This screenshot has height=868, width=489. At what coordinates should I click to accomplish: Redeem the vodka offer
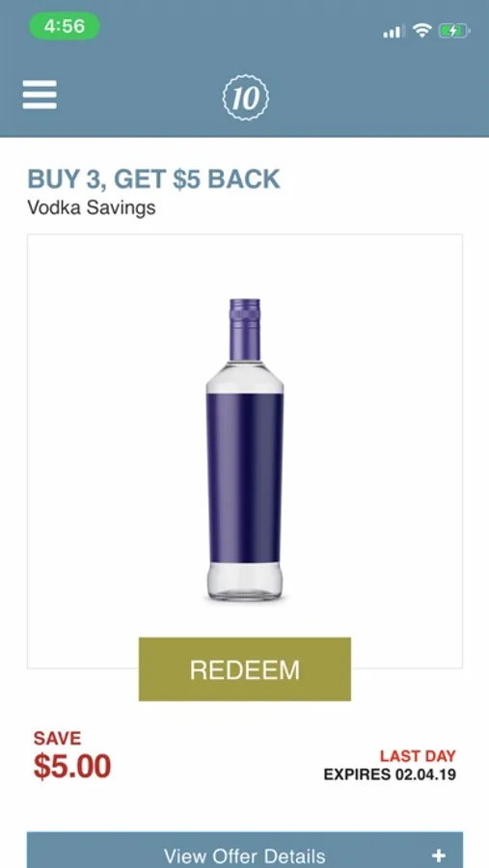point(245,669)
